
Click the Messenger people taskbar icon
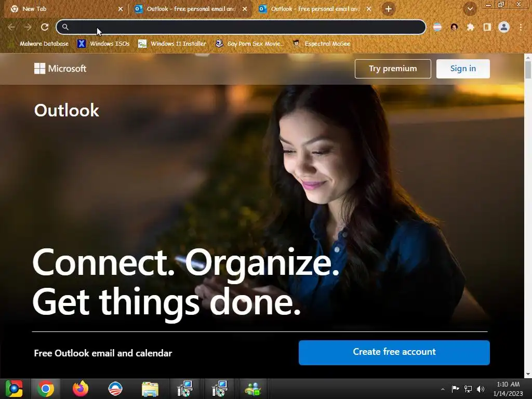tap(253, 389)
